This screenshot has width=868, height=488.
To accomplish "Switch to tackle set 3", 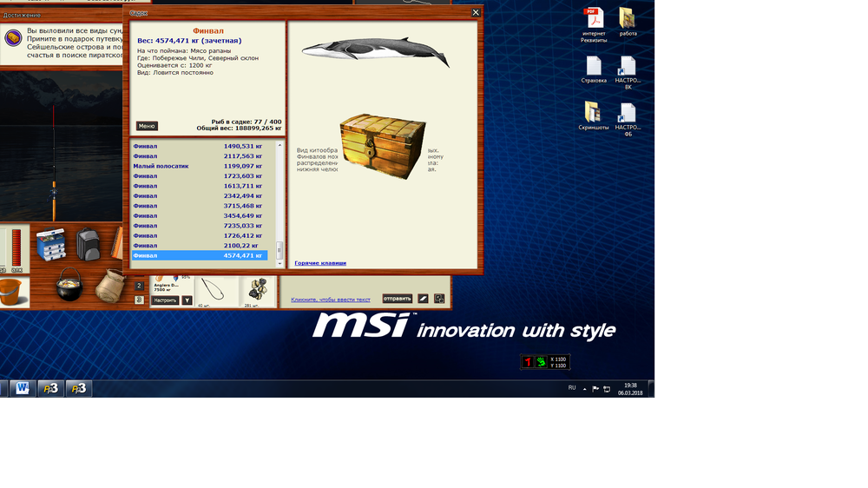I will pyautogui.click(x=139, y=300).
